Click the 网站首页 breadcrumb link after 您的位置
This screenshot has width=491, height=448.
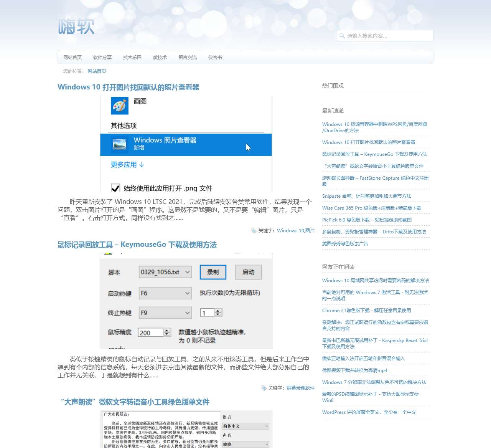tap(97, 71)
